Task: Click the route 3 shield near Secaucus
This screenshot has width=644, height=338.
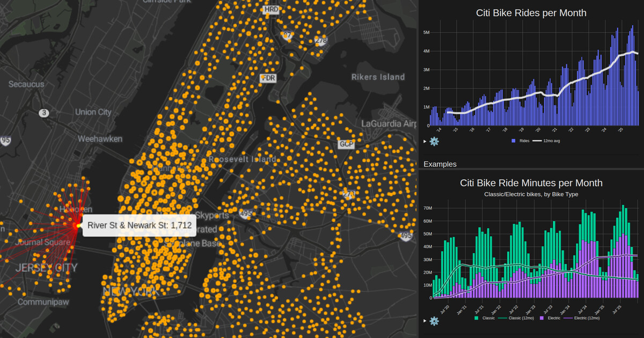Action: pos(44,113)
